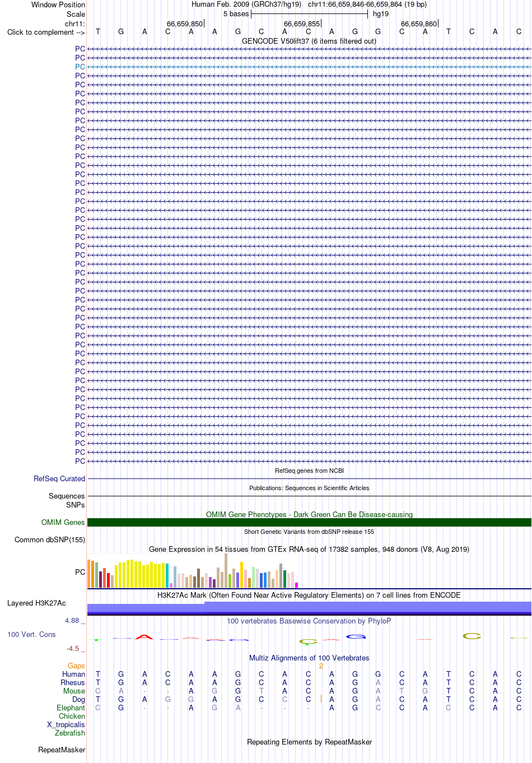Click the Common dbSNP(155) track label

[x=50, y=539]
